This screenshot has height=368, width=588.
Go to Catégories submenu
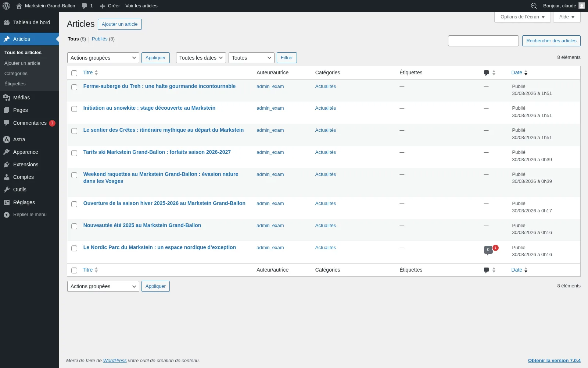[x=16, y=74]
